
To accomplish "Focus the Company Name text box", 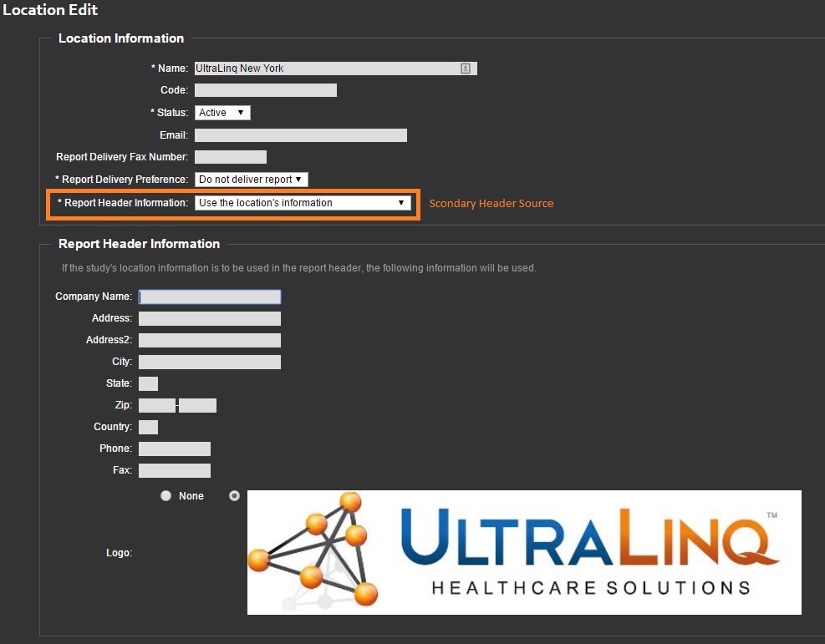I will click(x=210, y=297).
